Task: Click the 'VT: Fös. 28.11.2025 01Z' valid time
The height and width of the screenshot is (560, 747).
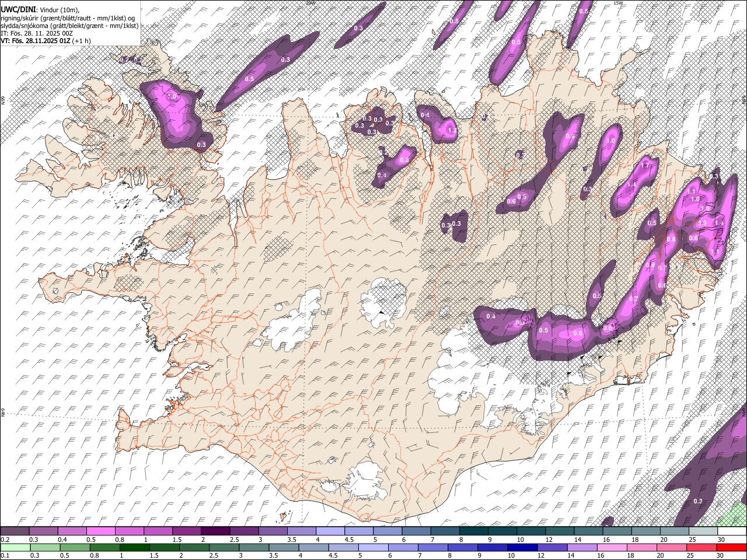Action: [x=36, y=41]
